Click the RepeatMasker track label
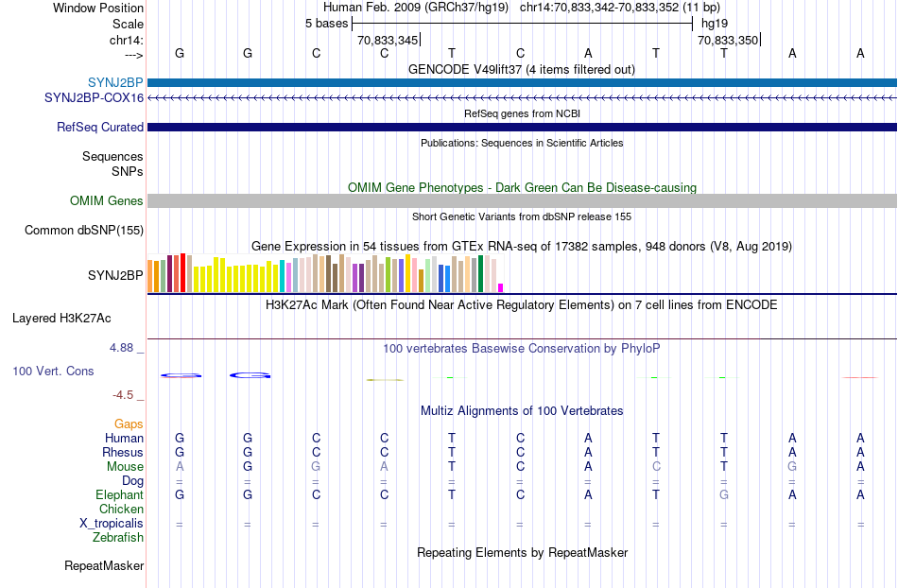 [x=104, y=565]
